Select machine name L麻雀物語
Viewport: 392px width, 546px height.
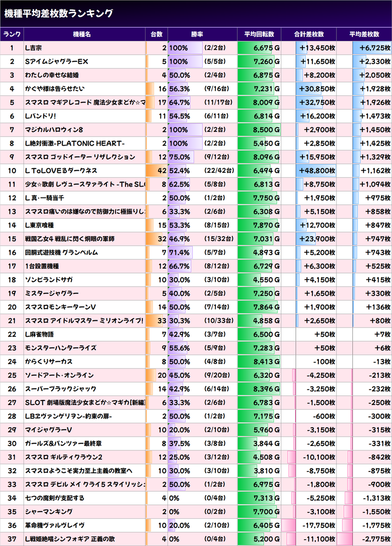pyautogui.click(x=40, y=334)
